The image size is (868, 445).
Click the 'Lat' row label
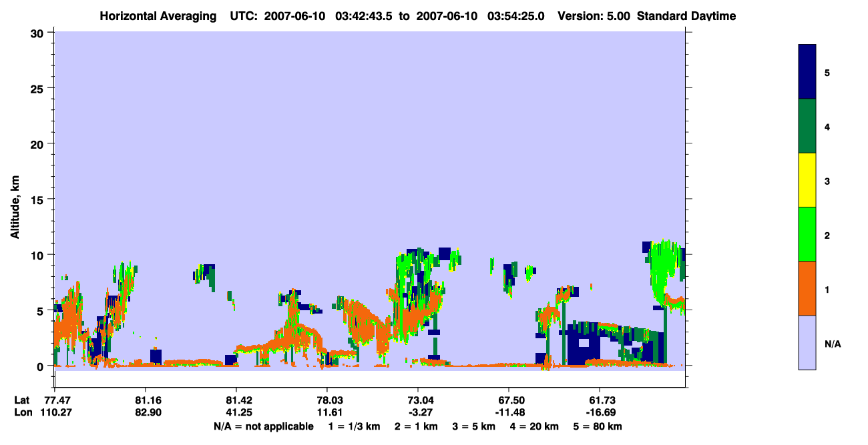point(22,400)
